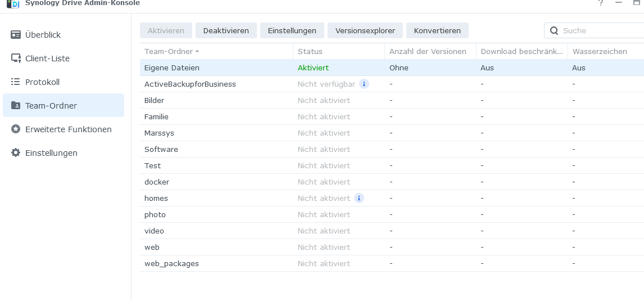The width and height of the screenshot is (644, 301).
Task: Click the Konvertieren button
Action: pyautogui.click(x=437, y=30)
